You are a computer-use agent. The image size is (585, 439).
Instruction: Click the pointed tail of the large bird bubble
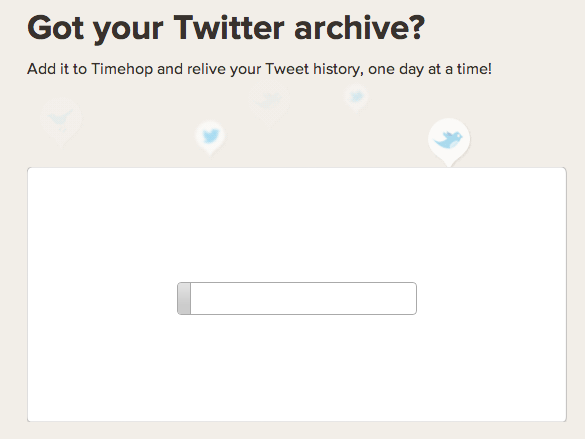click(449, 163)
